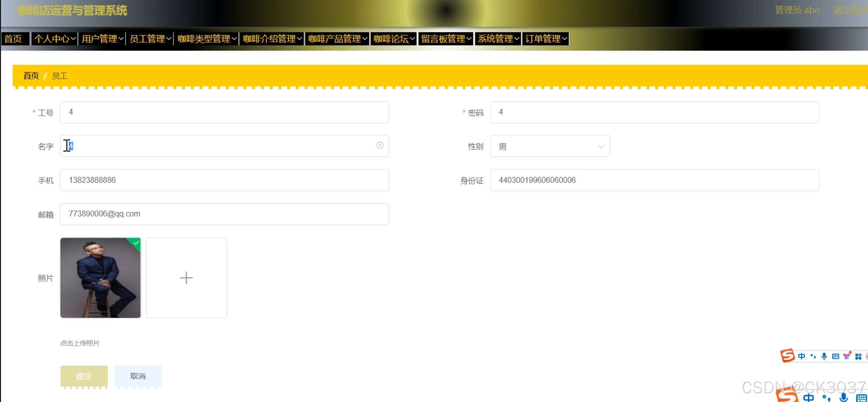Screen dimensions: 868x402
Task: Click the 员工 breadcrumb item
Action: click(x=60, y=76)
